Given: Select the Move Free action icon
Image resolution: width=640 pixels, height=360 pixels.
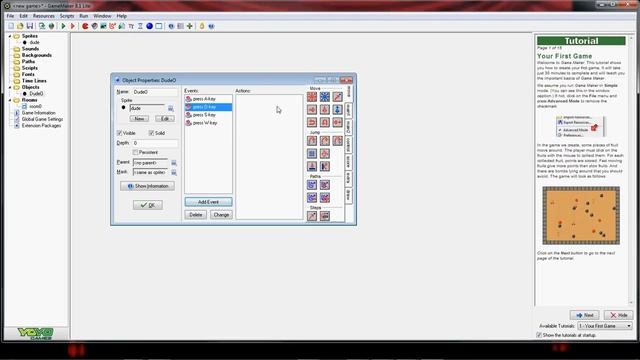Looking at the screenshot, I should 324,97.
